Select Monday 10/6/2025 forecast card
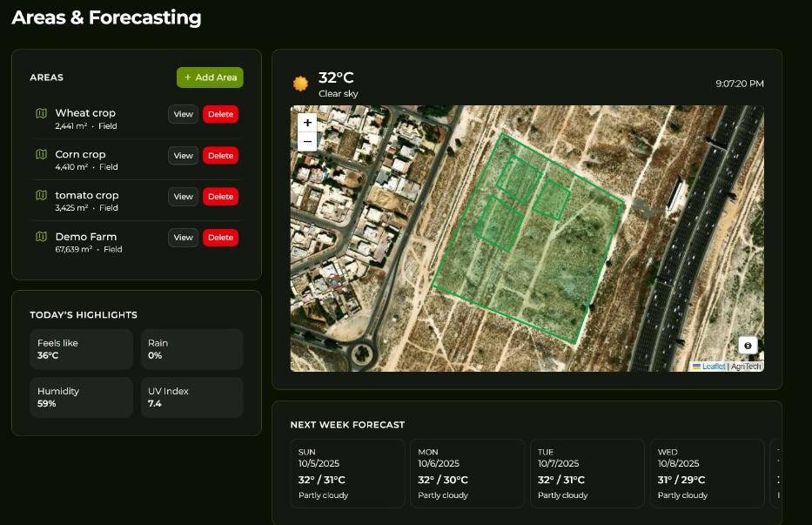 tap(467, 473)
